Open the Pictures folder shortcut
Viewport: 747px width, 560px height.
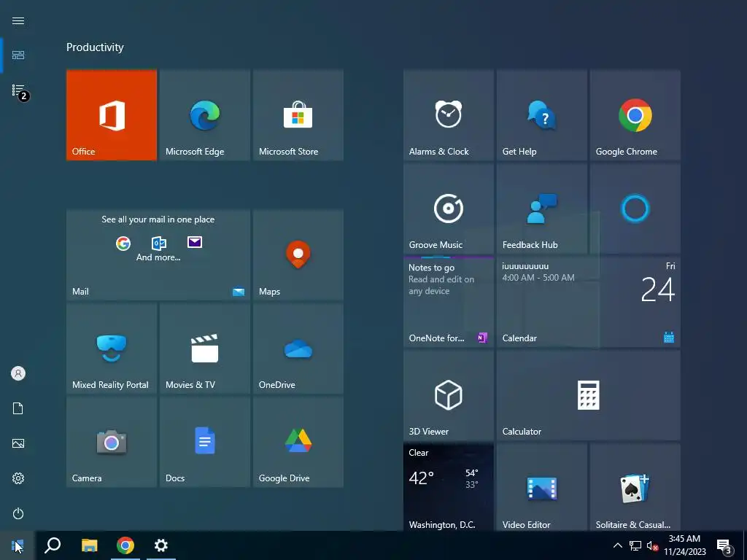[x=18, y=443]
